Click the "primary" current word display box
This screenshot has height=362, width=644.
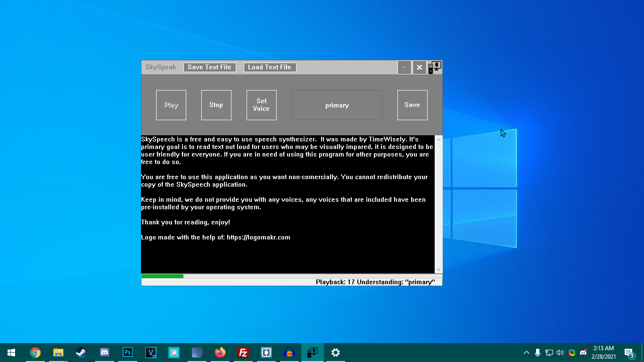pos(337,105)
